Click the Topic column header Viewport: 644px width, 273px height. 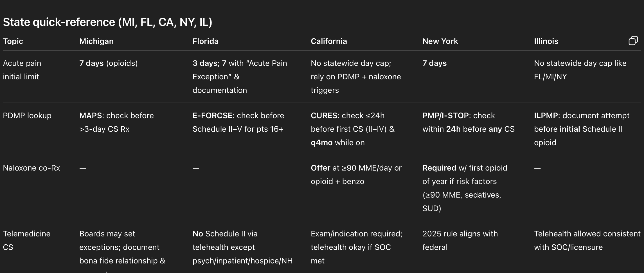pyautogui.click(x=13, y=41)
